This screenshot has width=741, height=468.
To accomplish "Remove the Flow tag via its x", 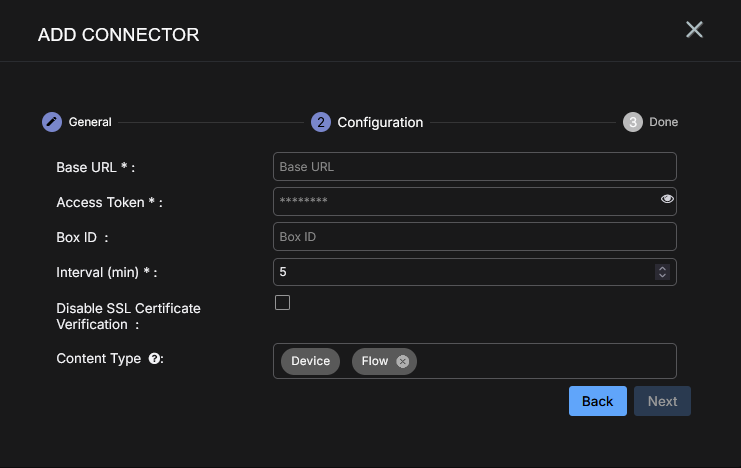I will click(x=402, y=362).
